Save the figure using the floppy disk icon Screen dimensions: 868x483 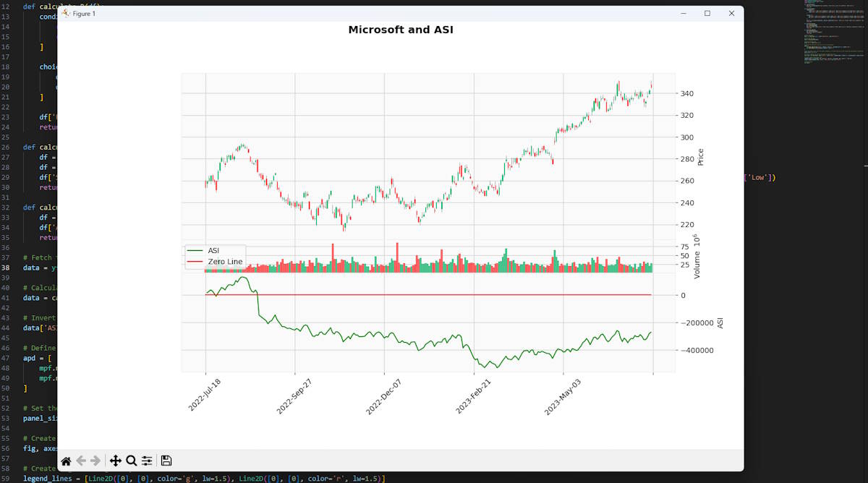coord(165,461)
